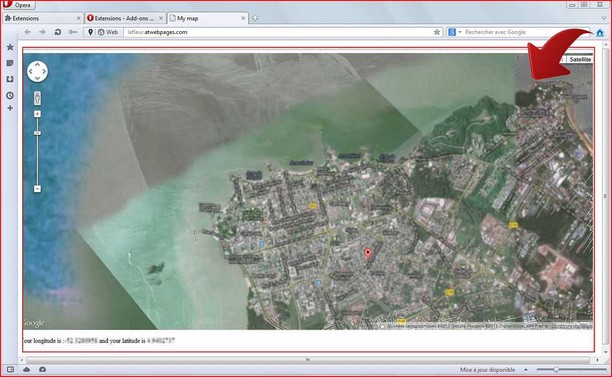Click the horizontal scrollbar thumb
Screen dimensions: 612x377
[308, 360]
